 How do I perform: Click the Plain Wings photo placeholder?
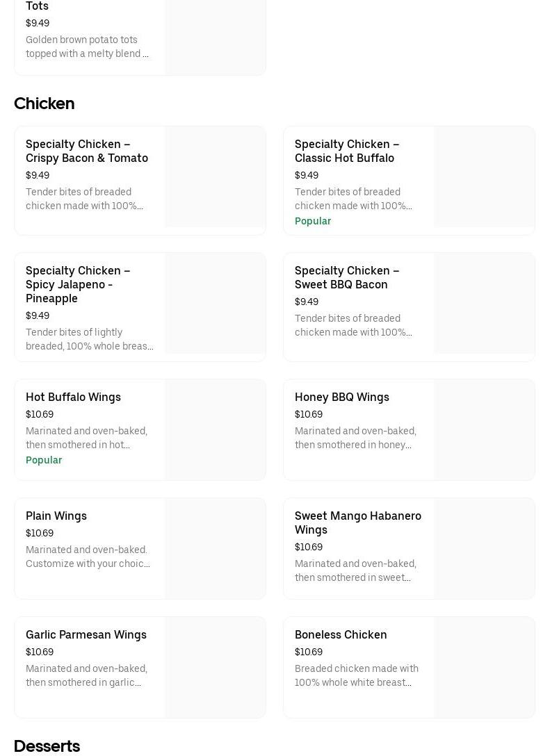click(x=215, y=548)
